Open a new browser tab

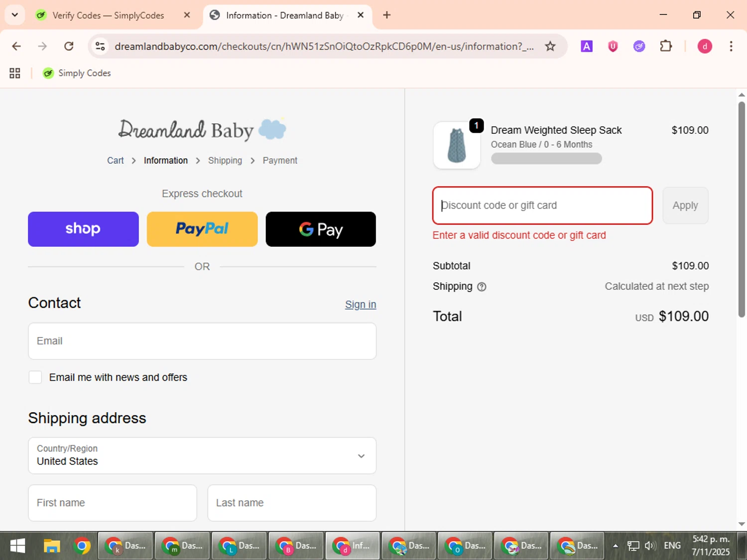point(386,15)
